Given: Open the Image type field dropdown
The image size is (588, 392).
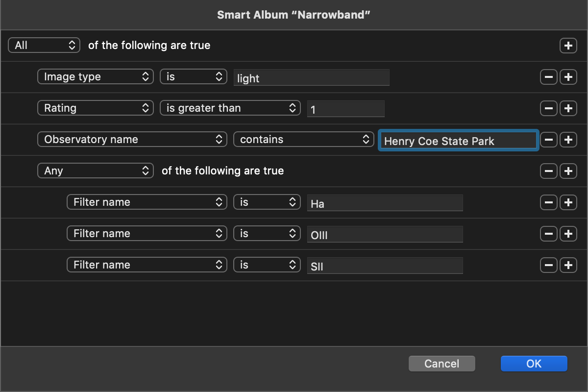Looking at the screenshot, I should click(x=95, y=77).
